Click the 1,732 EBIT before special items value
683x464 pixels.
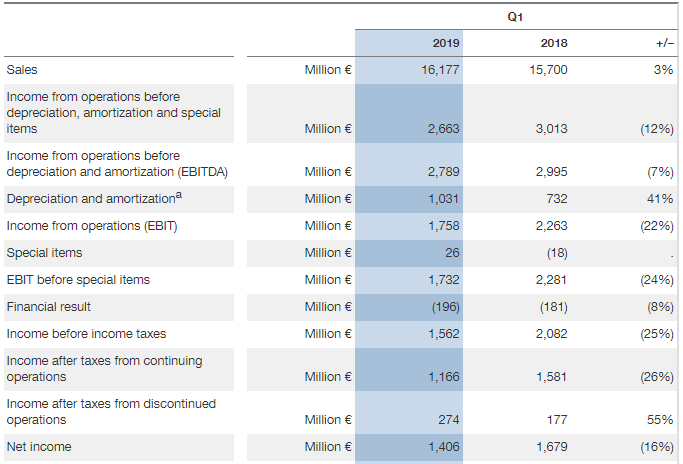pos(443,280)
